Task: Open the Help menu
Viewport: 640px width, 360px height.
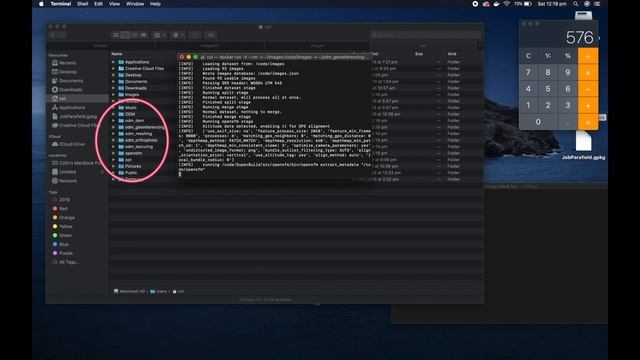Action: (155, 4)
